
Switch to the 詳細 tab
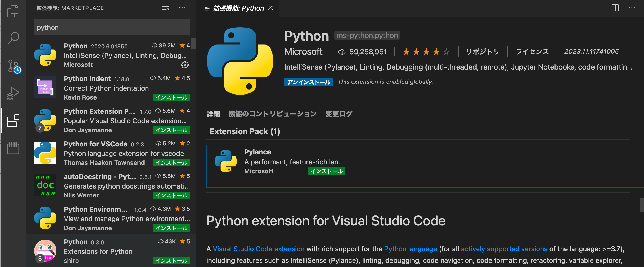pos(213,114)
